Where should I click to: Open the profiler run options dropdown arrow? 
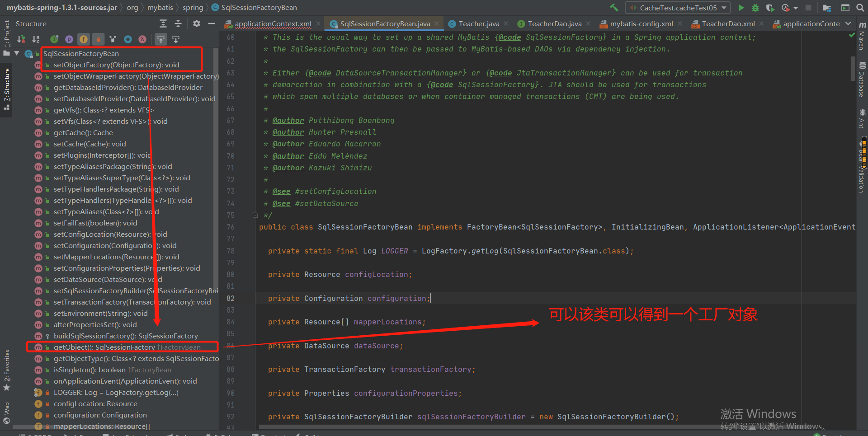click(796, 8)
